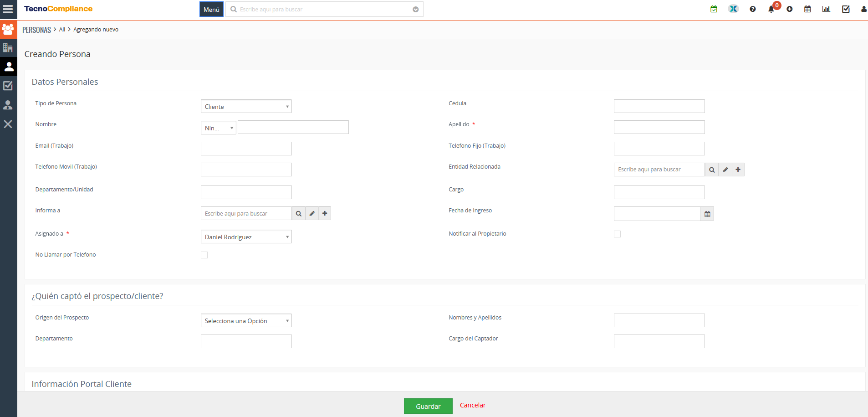Focus the global search field

323,9
